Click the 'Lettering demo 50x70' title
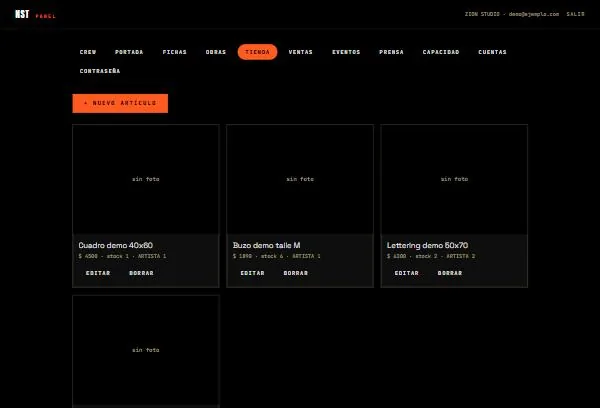Screen dimensions: 600x408 click(x=427, y=245)
